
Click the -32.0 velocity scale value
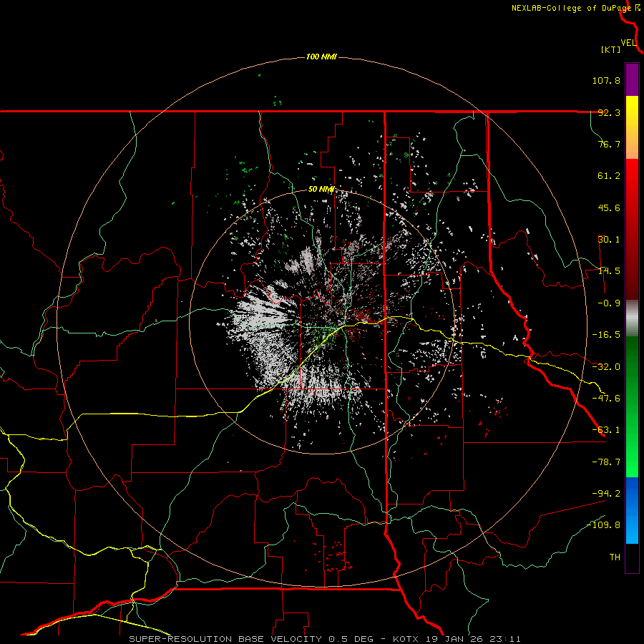606,367
